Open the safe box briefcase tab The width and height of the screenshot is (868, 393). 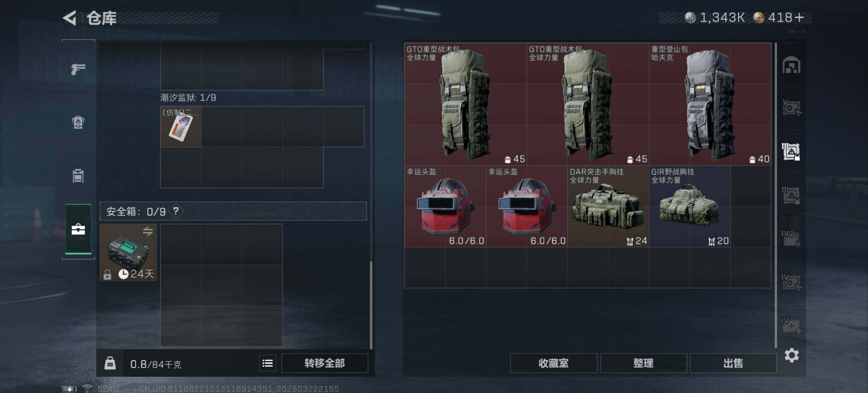[x=78, y=229]
